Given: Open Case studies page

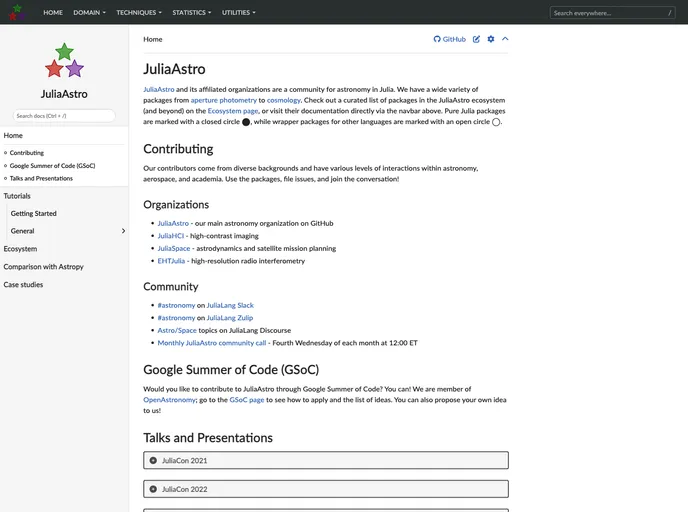Looking at the screenshot, I should [23, 285].
